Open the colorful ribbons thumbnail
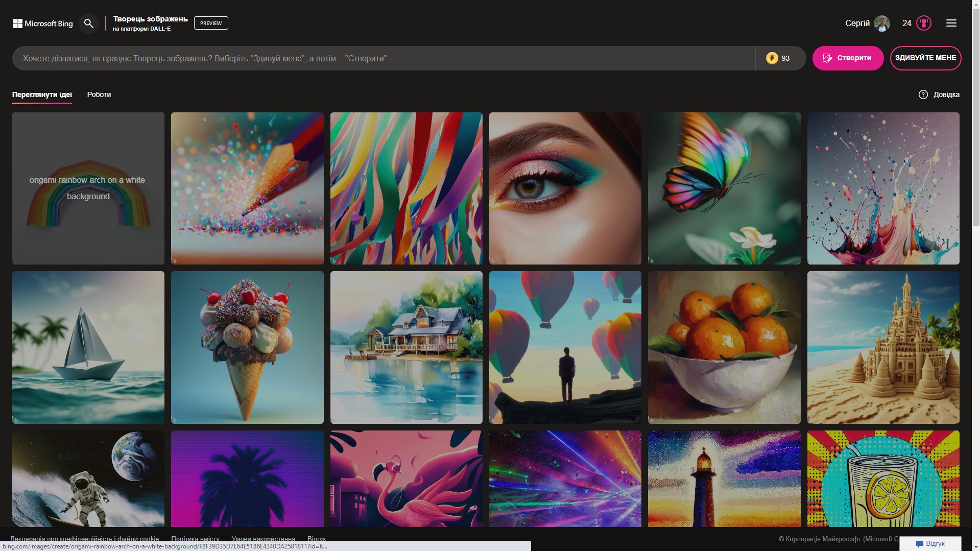 coord(407,188)
